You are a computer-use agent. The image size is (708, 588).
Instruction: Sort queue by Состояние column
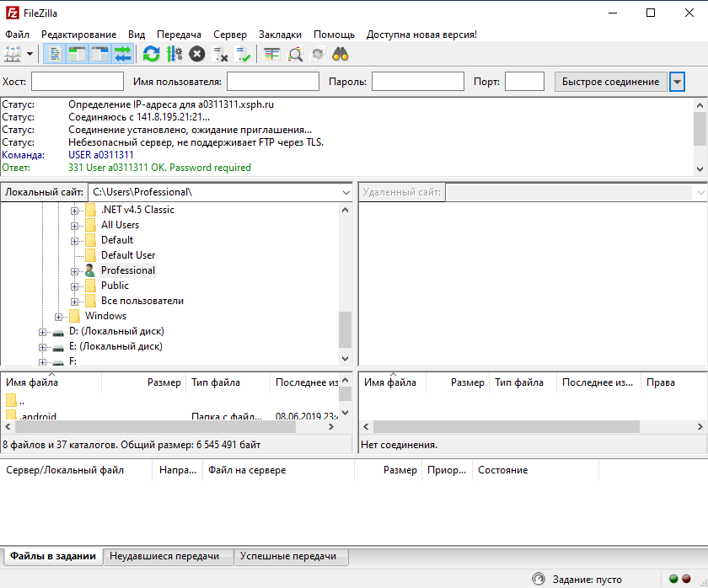point(535,470)
